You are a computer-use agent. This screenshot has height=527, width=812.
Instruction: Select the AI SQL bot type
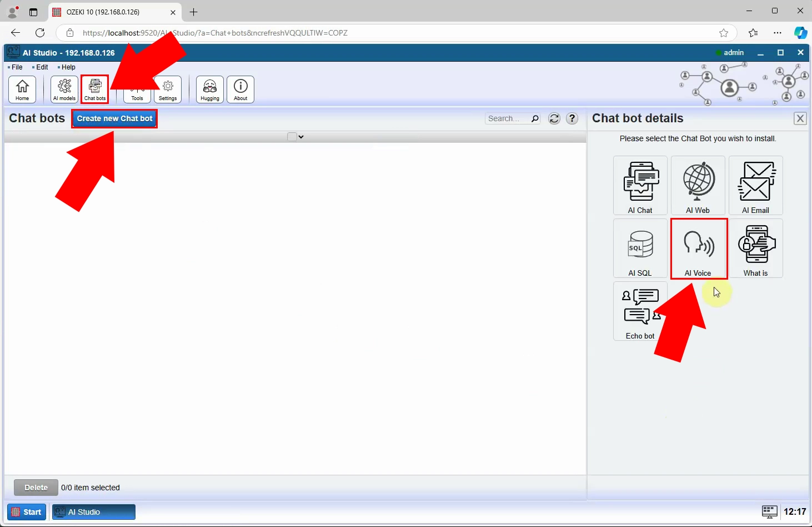(640, 248)
